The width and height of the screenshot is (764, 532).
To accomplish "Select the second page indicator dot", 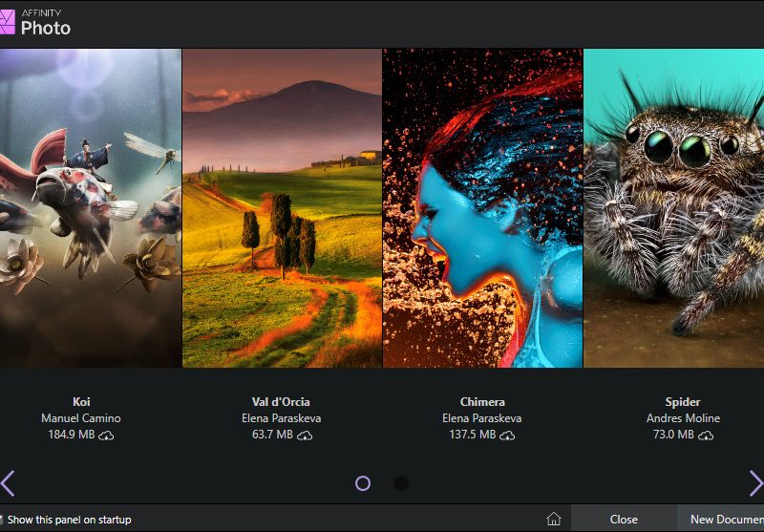I will point(401,483).
